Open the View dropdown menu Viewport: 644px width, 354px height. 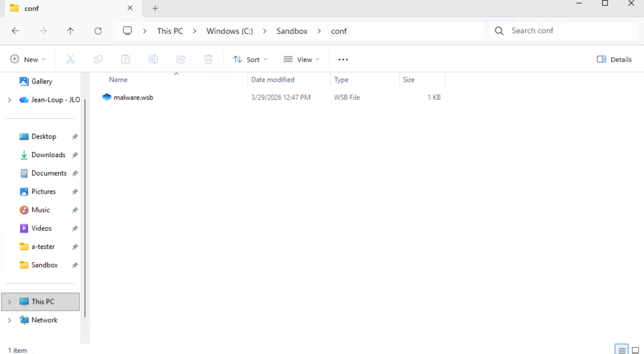click(301, 60)
